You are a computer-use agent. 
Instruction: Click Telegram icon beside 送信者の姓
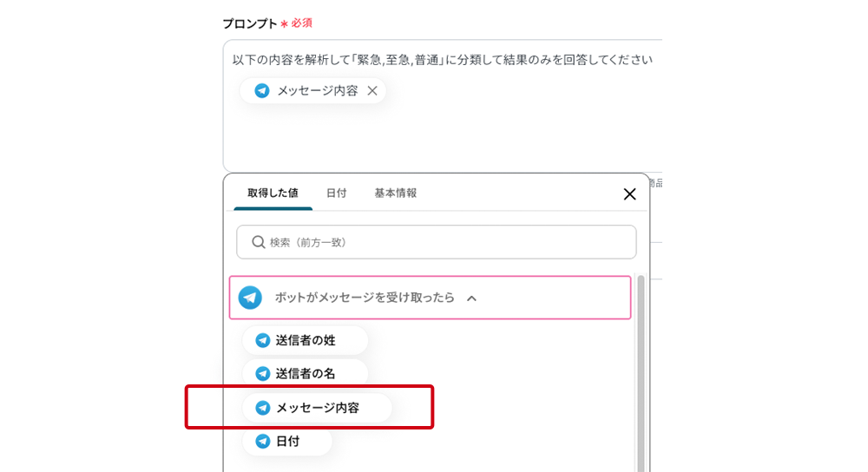pyautogui.click(x=262, y=340)
